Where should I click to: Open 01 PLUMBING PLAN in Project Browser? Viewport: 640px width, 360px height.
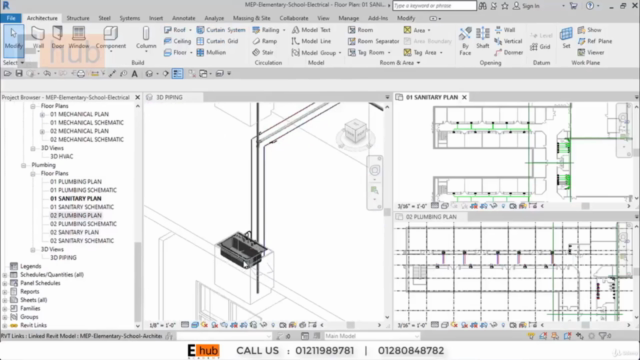[x=76, y=182]
